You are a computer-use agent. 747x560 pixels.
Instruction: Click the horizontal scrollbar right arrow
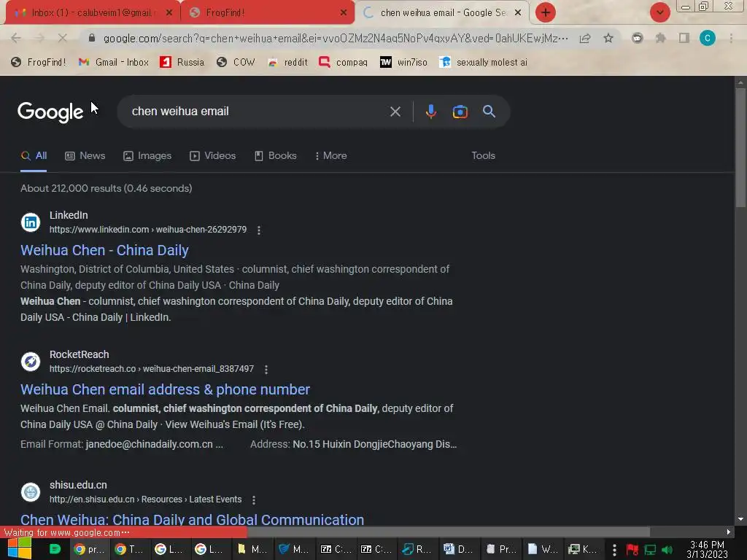729,532
